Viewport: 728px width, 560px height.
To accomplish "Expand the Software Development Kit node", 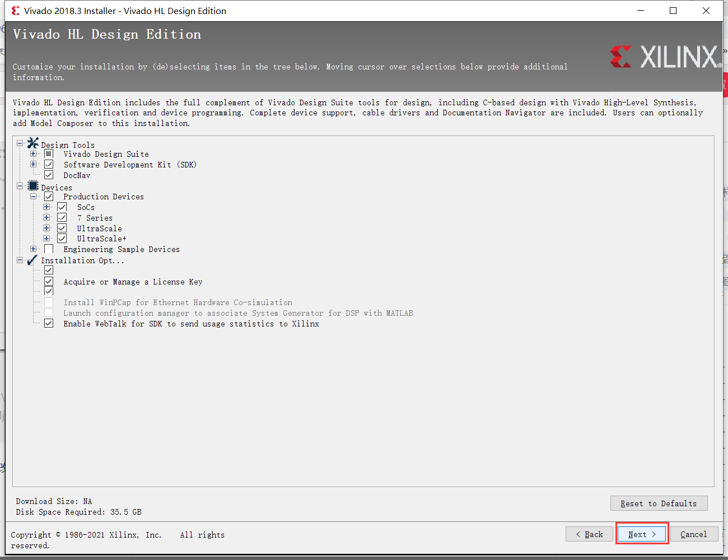I will [34, 164].
